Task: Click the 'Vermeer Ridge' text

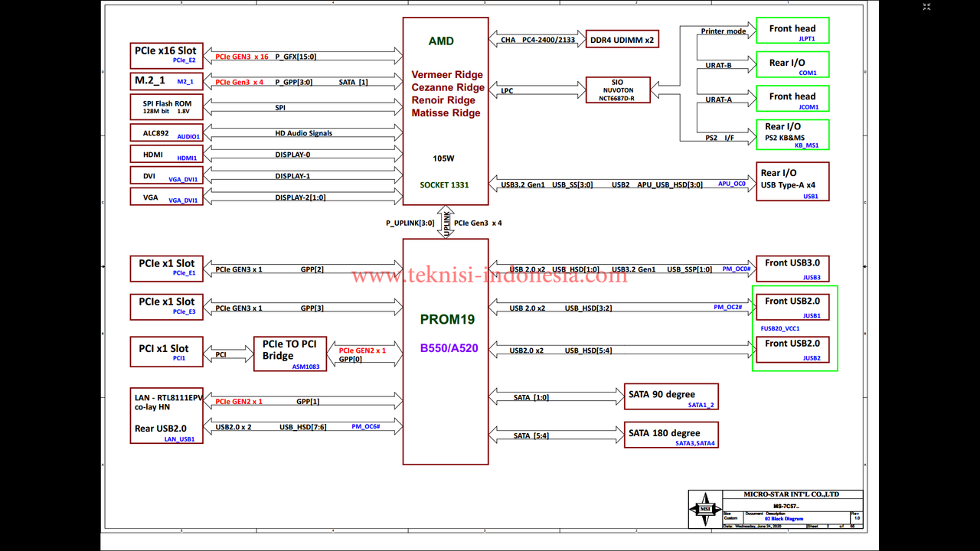Action: pos(447,74)
